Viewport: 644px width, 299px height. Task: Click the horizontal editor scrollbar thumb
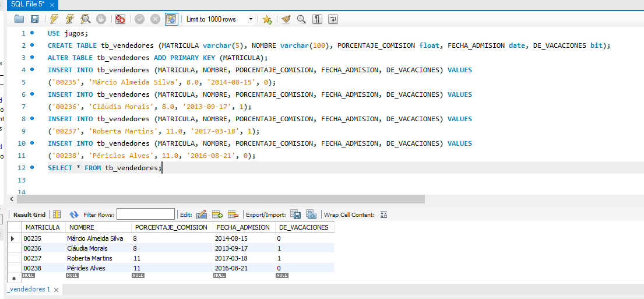click(x=220, y=199)
